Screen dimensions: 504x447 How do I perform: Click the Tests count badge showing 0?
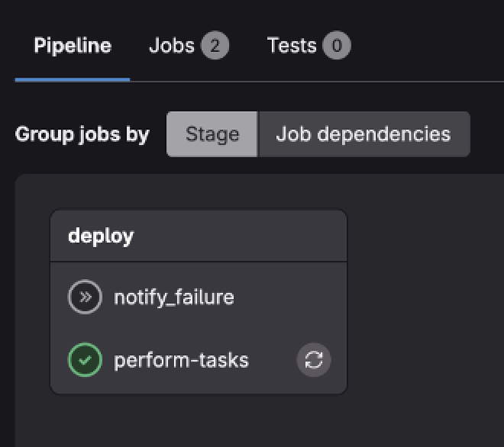click(336, 47)
